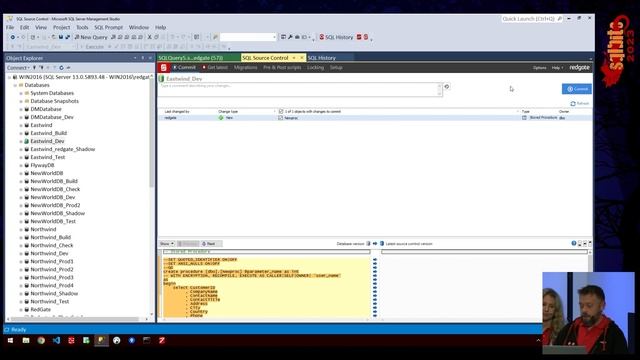Click the Refresh link
This screenshot has width=640, height=360.
click(580, 104)
